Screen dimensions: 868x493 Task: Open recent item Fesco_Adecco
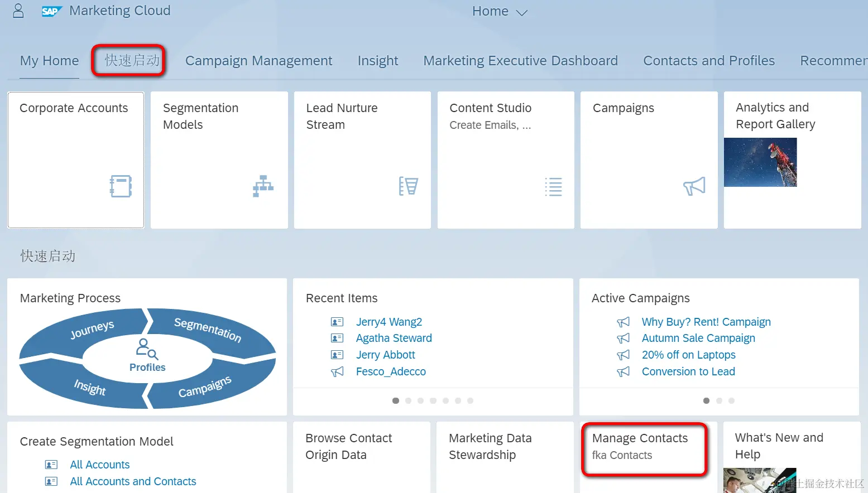click(x=391, y=371)
